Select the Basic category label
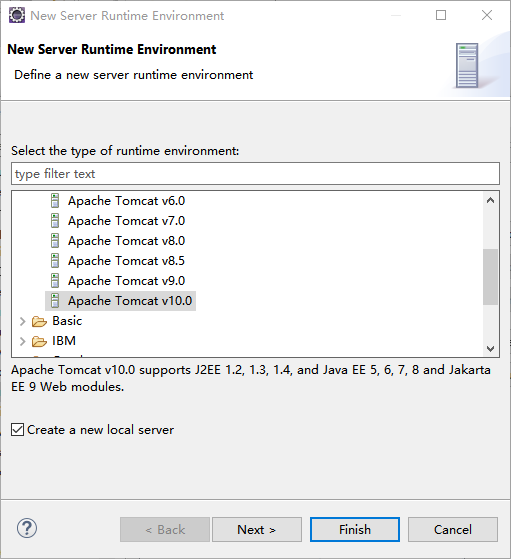 coord(67,320)
